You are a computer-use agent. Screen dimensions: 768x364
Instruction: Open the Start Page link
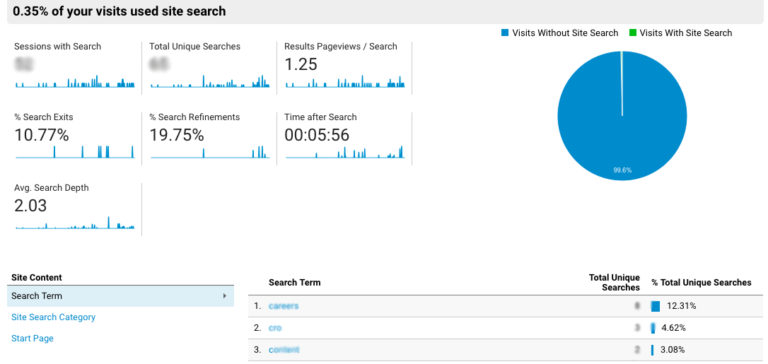(x=32, y=338)
